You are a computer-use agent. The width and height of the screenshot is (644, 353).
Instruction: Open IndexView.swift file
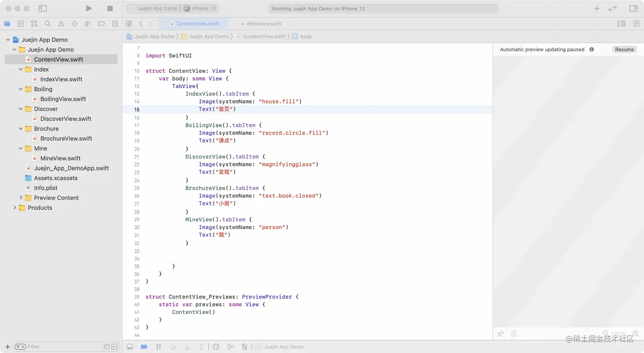61,79
